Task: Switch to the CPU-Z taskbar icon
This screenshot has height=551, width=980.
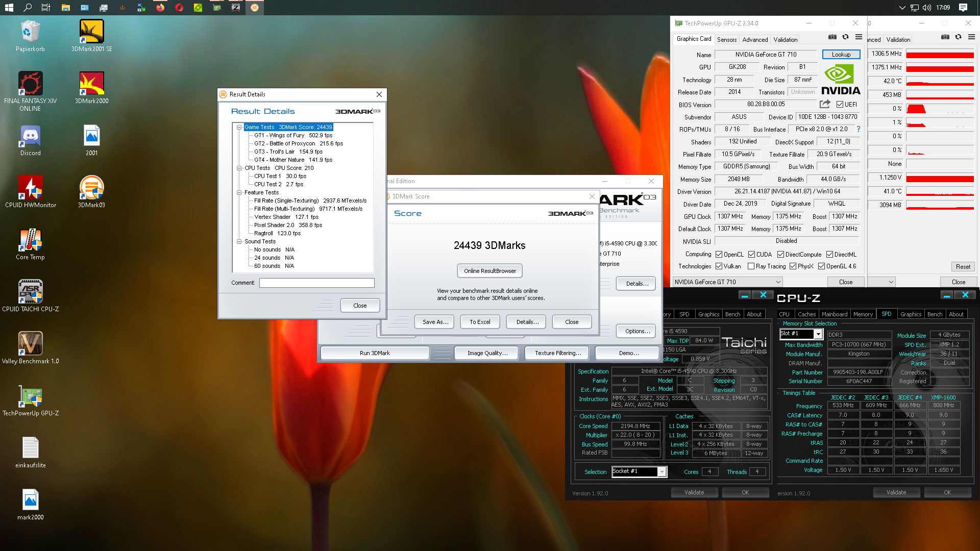Action: (235, 8)
